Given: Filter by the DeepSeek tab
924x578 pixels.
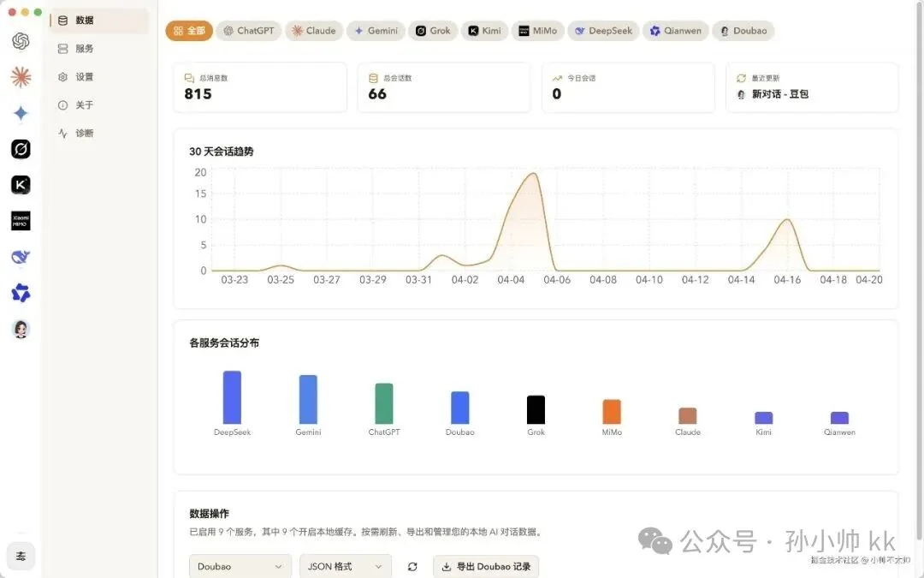Looking at the screenshot, I should click(x=603, y=31).
